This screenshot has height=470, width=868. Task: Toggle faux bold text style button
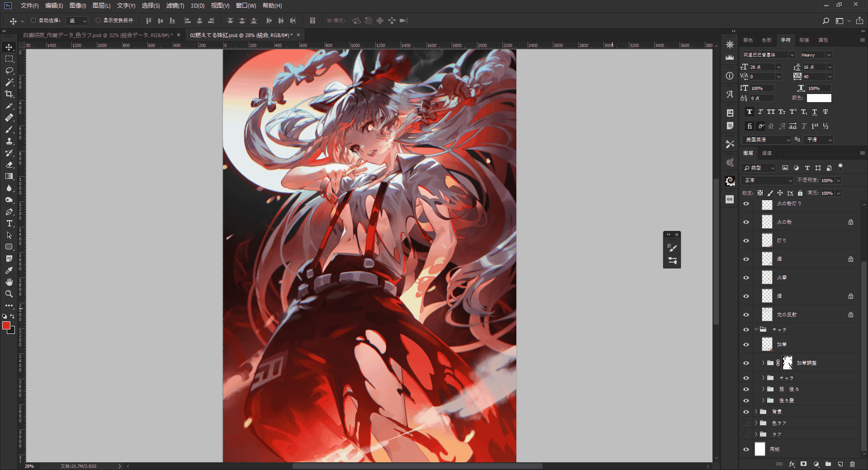click(x=750, y=112)
